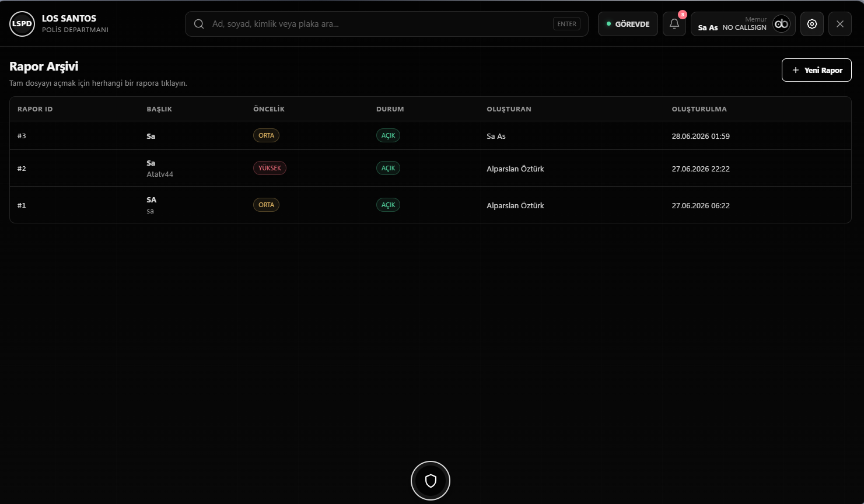The image size is (864, 504).
Task: Click the notification count badge 3
Action: coord(682,15)
